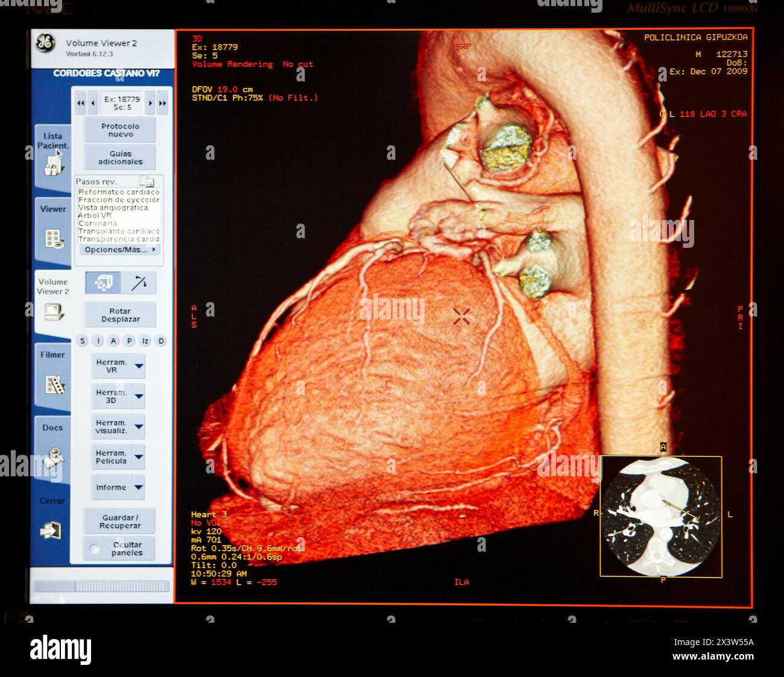Select the Iz (left) view orientation
Viewport: 784px width, 677px height.
tap(145, 341)
